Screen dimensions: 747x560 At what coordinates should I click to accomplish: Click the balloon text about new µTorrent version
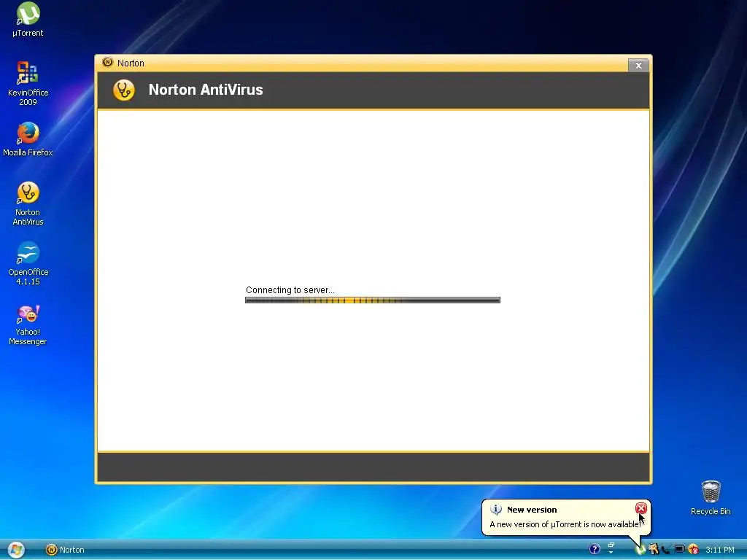click(x=565, y=524)
